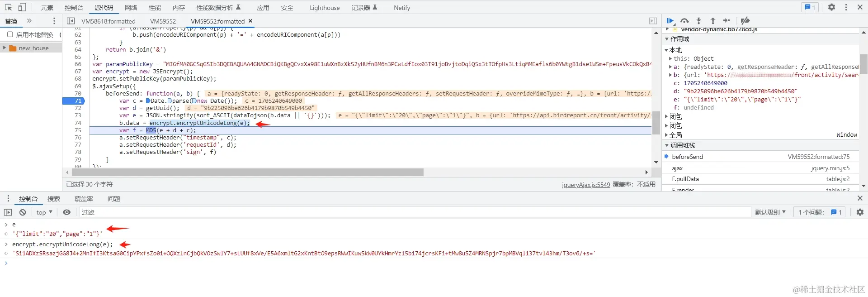Expand the new_house folder
The width and height of the screenshot is (868, 297).
pyautogui.click(x=5, y=48)
